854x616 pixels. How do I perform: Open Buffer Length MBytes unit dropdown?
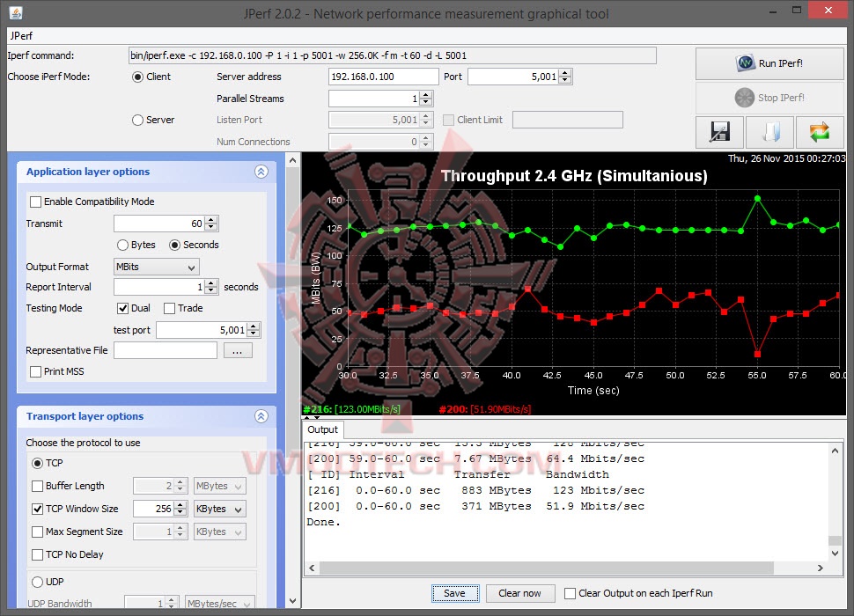click(219, 486)
